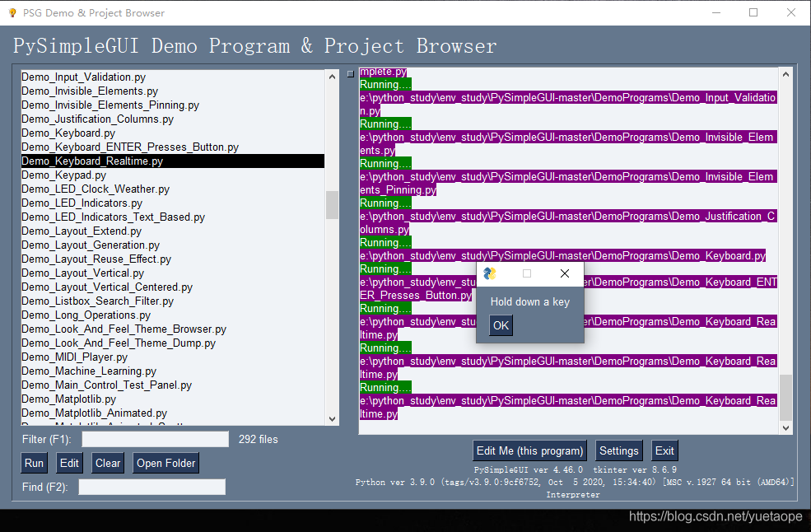Screen dimensions: 811x532
Task: Click the OK button in the popup
Action: [x=501, y=325]
